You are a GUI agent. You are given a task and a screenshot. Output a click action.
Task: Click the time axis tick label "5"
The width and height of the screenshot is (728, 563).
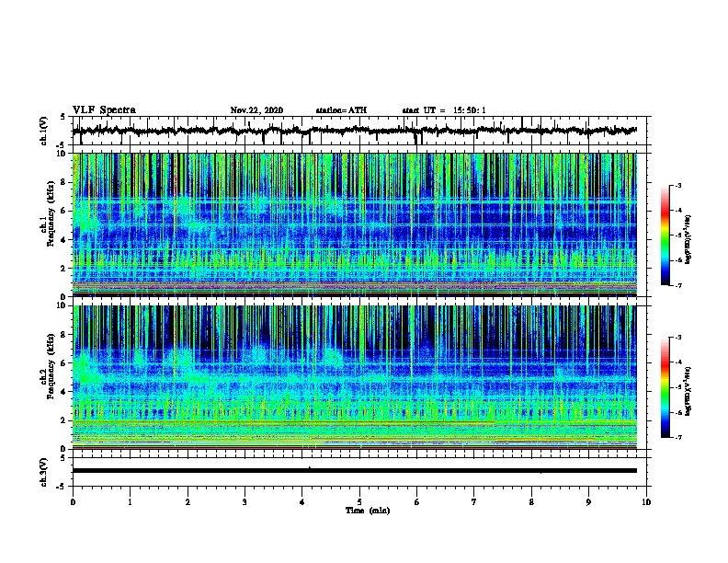[359, 502]
